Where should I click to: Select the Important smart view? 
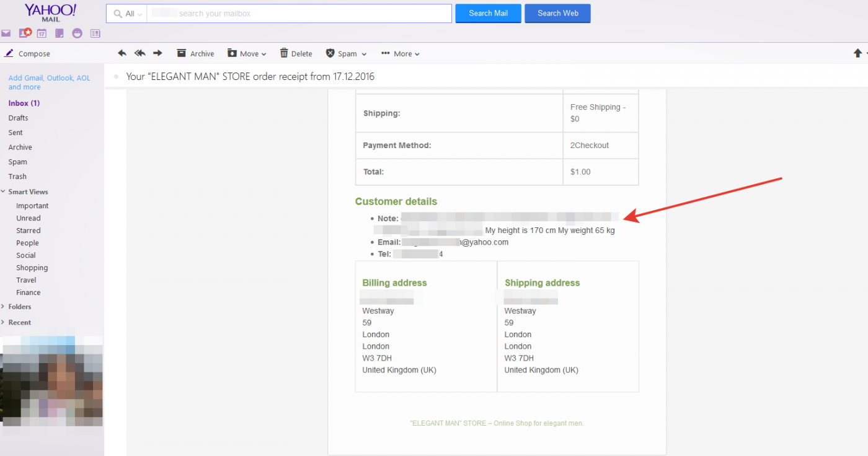tap(32, 206)
